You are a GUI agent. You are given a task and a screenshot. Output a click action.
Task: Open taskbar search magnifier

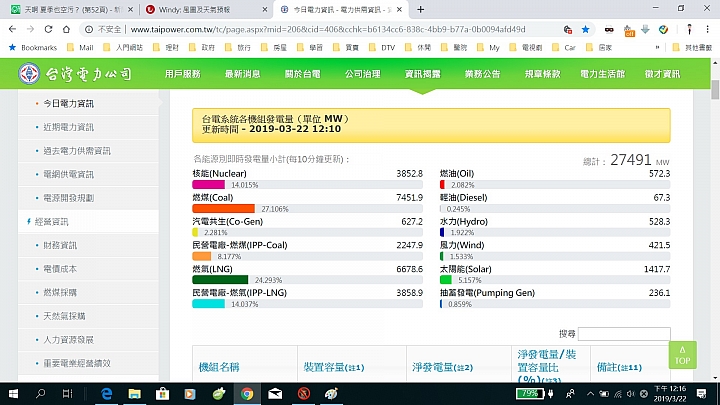click(x=40, y=394)
